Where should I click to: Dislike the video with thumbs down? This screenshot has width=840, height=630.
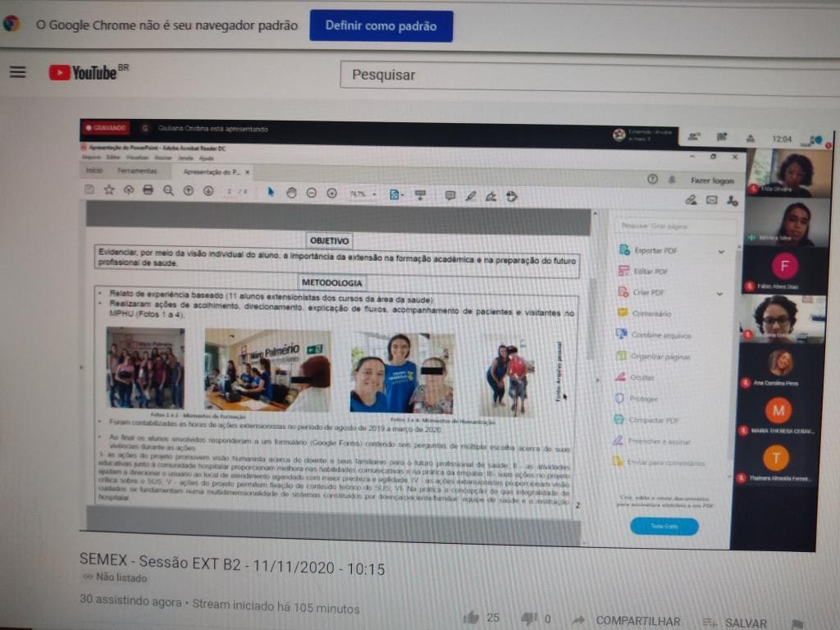529,619
